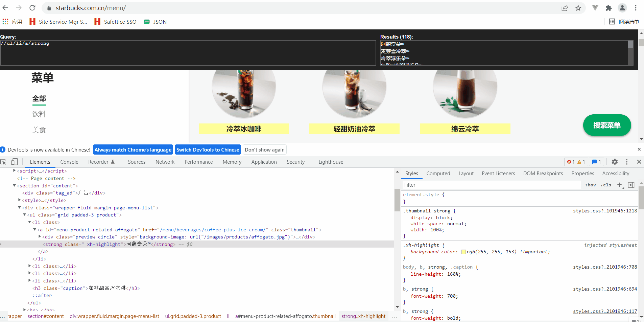This screenshot has height=322, width=644.
Task: Toggle the computed styles sidebar icon
Action: (x=631, y=185)
